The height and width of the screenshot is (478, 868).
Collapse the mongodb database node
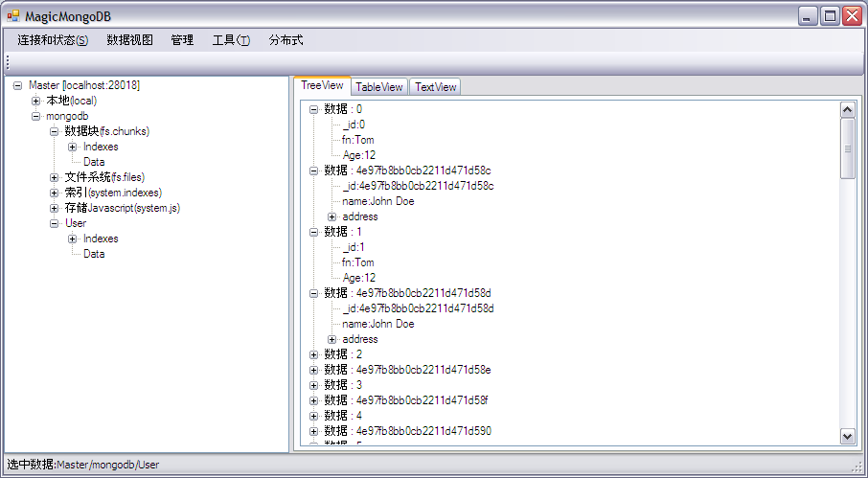(35, 117)
